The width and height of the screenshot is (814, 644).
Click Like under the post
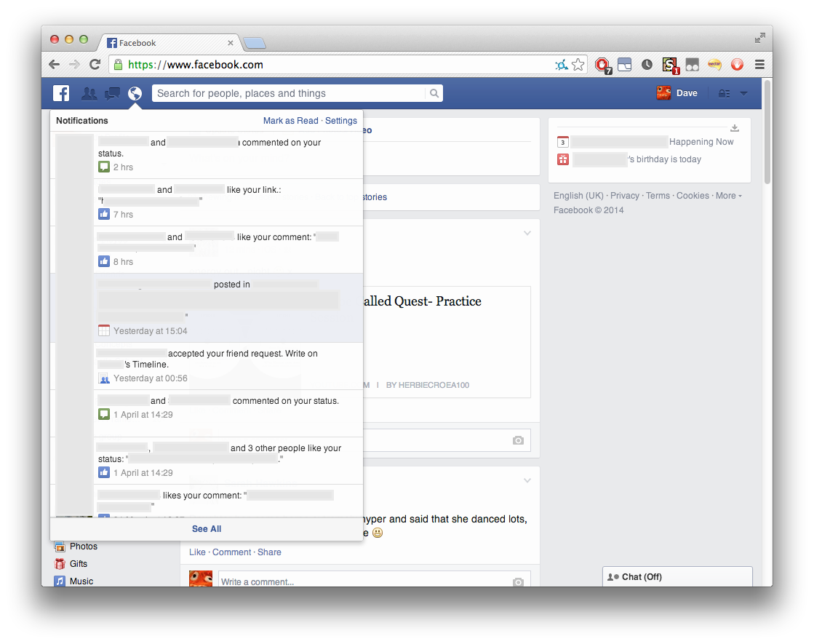[197, 552]
